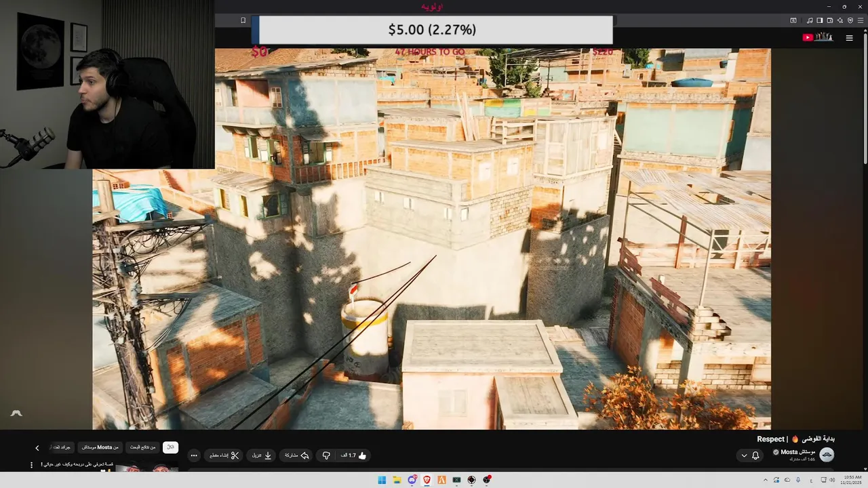Play the video by clicking the player frame

(431, 239)
